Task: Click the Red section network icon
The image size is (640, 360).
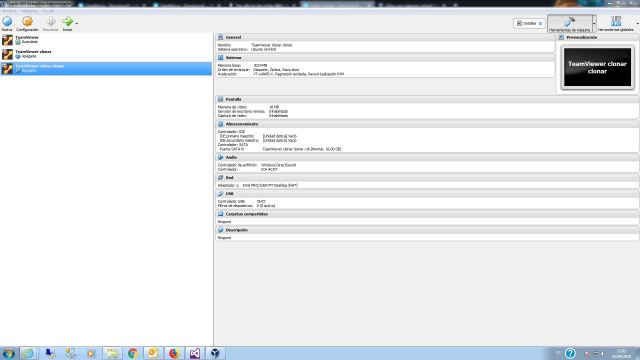Action: 220,178
